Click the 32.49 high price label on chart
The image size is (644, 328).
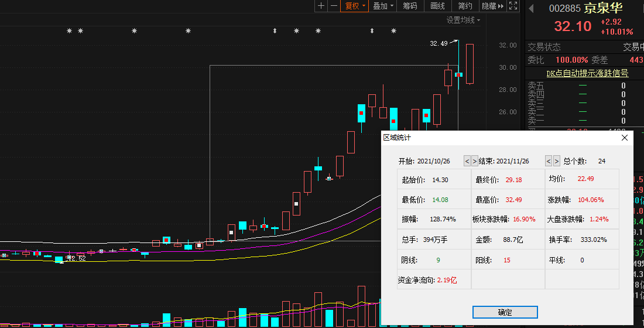(x=438, y=43)
